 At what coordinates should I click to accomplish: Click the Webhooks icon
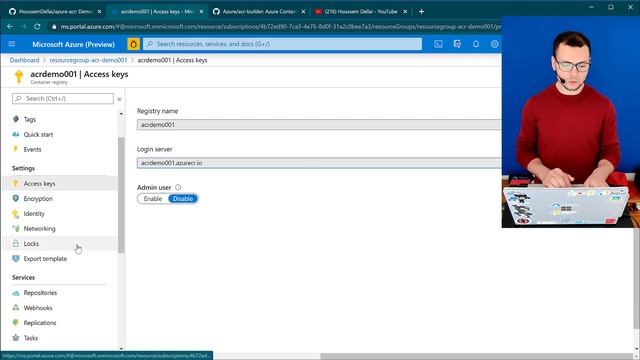16,308
